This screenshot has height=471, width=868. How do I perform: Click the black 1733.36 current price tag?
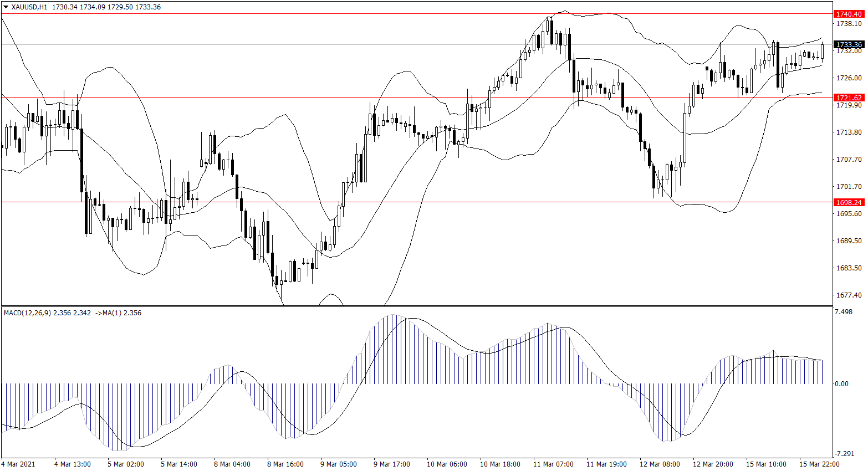(849, 44)
